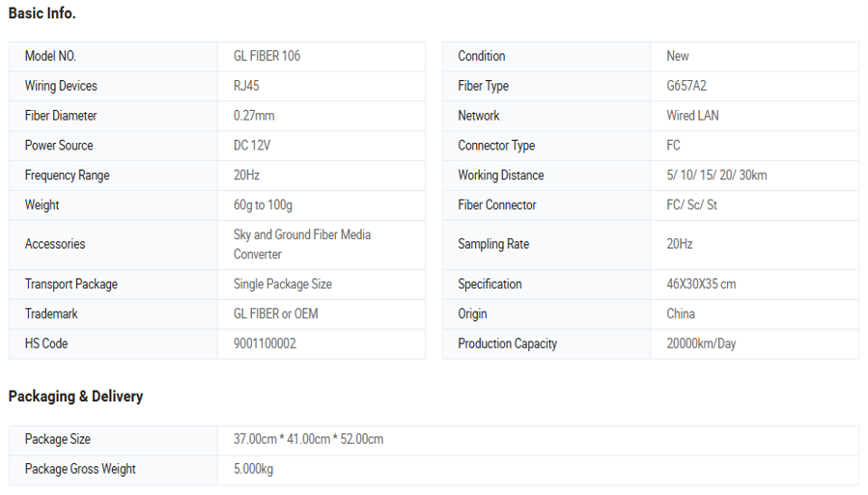Click the 20000km/Day production capacity value
This screenshot has width=868, height=495.
click(x=701, y=344)
